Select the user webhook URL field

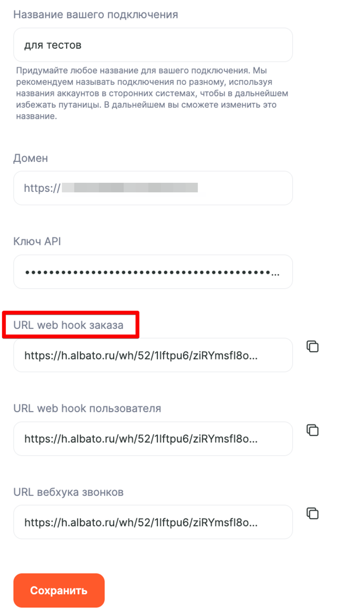click(153, 438)
